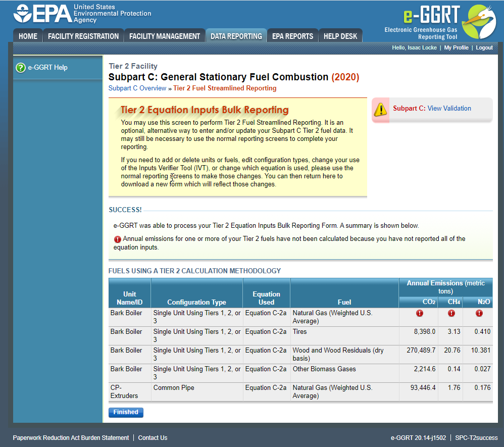Click the CH4 value 1.76
Image resolution: width=504 pixels, height=447 pixels.
(454, 388)
